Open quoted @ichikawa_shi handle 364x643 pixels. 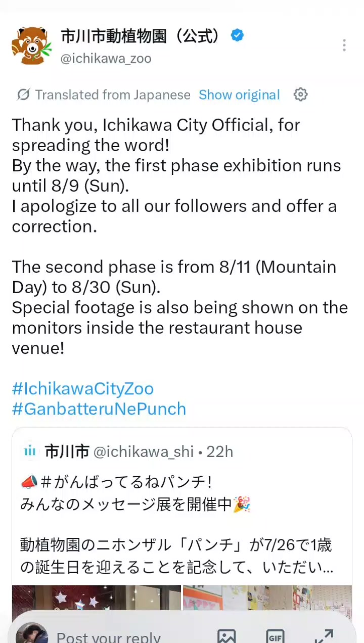coord(144,451)
